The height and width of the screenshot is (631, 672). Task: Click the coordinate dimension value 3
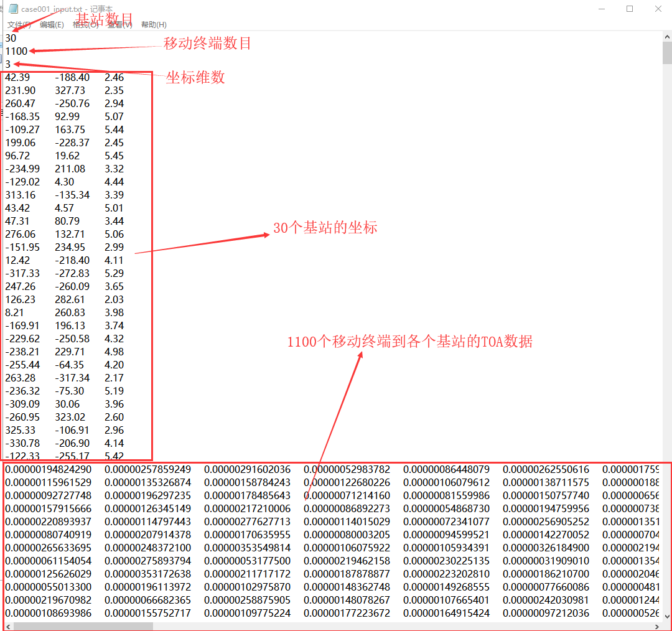[7, 64]
